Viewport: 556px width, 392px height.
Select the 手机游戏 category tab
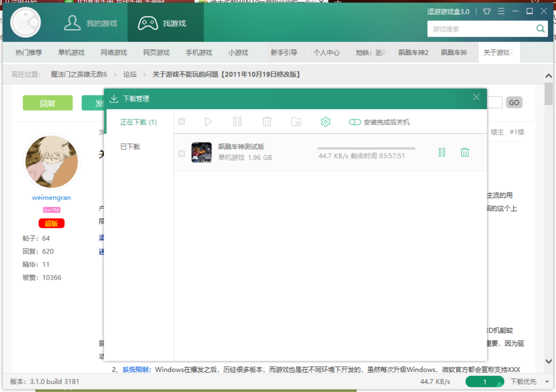point(199,53)
